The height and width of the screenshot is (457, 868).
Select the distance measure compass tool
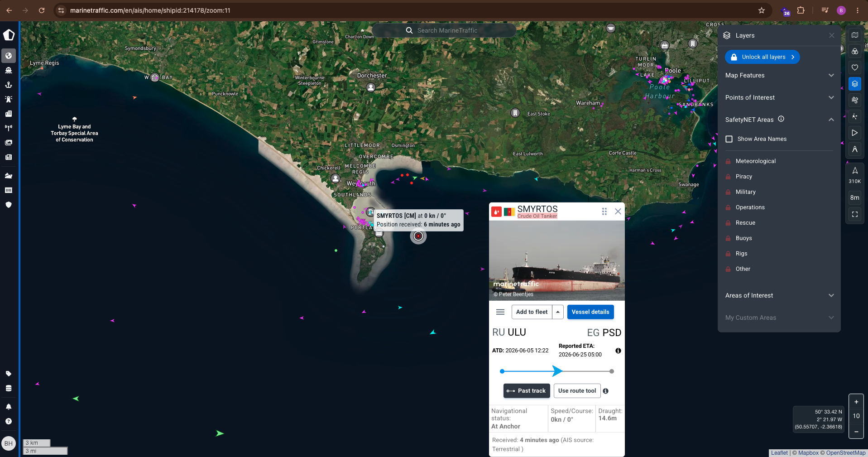pos(855,149)
